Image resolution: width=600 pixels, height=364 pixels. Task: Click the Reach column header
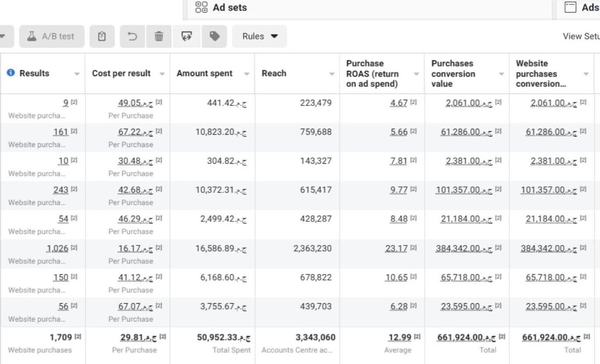pos(274,73)
